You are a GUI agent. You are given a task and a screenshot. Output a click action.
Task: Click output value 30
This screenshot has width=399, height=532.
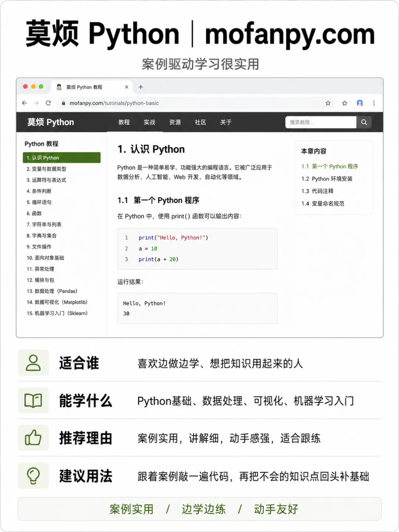pos(126,314)
